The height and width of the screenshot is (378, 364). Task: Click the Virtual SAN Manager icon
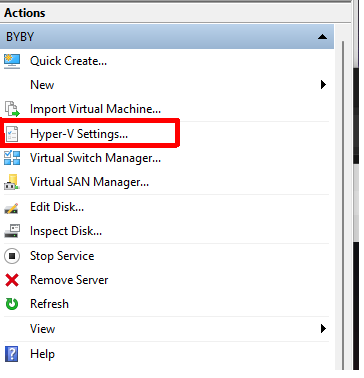click(x=12, y=182)
